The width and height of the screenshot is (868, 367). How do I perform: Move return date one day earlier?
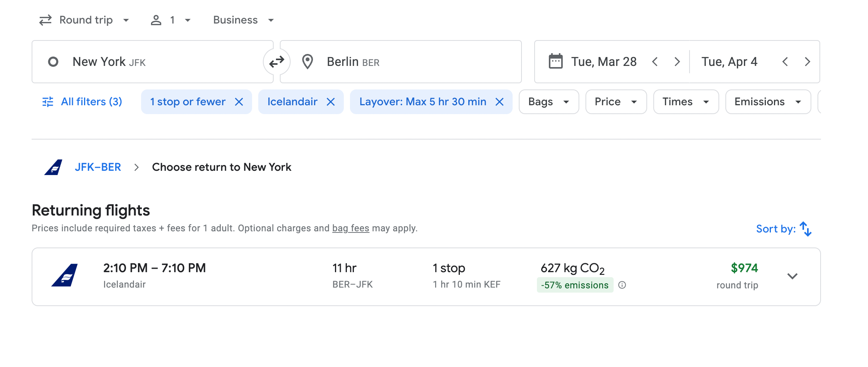[785, 62]
